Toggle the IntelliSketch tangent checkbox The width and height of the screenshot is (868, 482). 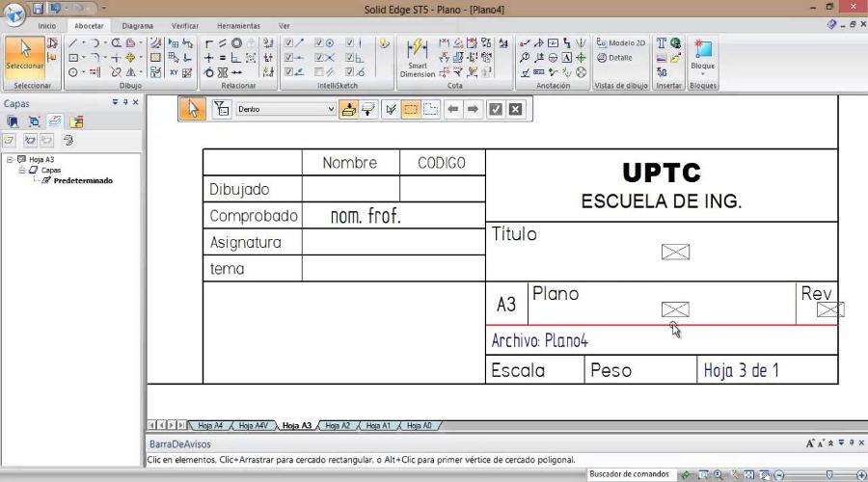[x=350, y=71]
